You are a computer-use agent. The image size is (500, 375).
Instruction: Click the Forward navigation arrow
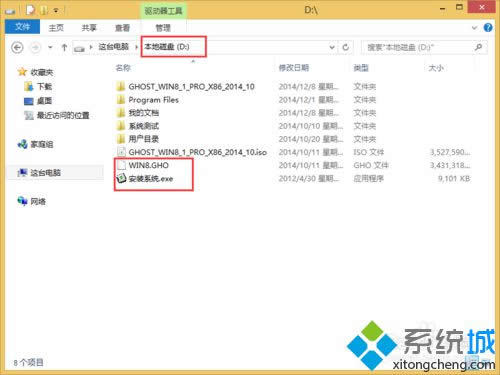tap(35, 48)
